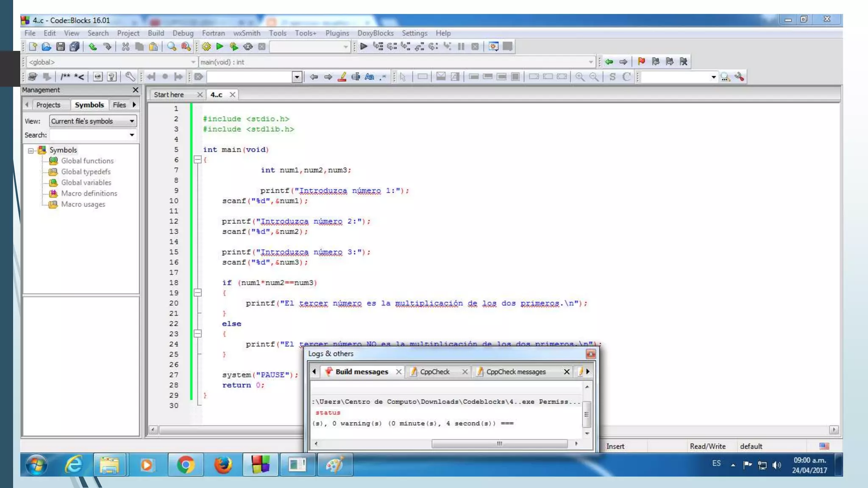The height and width of the screenshot is (488, 868).
Task: Select the CppCheck log tab
Action: pyautogui.click(x=434, y=372)
